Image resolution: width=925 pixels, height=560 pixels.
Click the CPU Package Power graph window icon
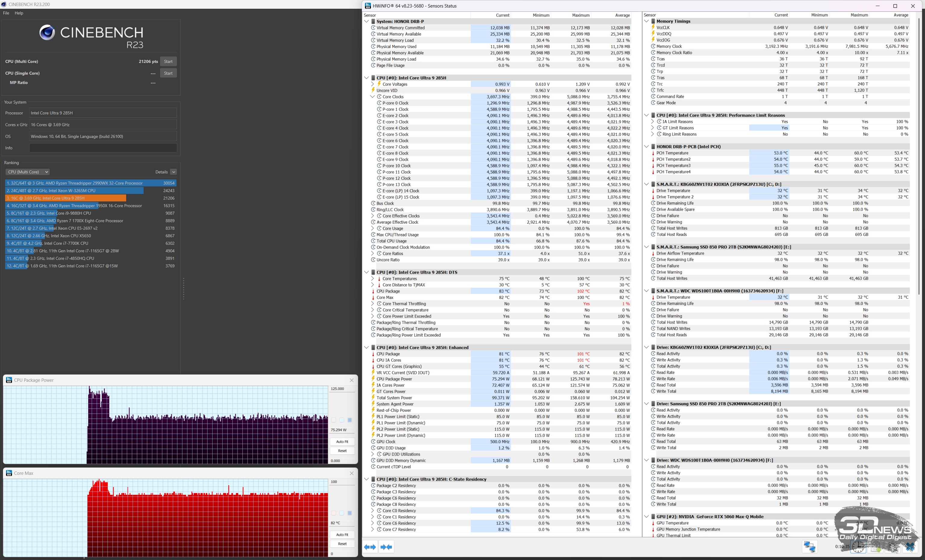click(9, 380)
